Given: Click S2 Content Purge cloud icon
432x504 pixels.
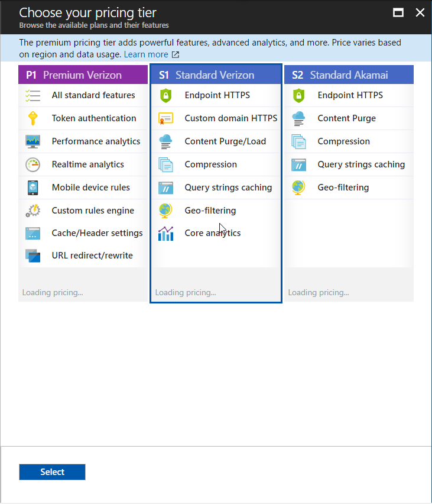Looking at the screenshot, I should click(x=298, y=118).
